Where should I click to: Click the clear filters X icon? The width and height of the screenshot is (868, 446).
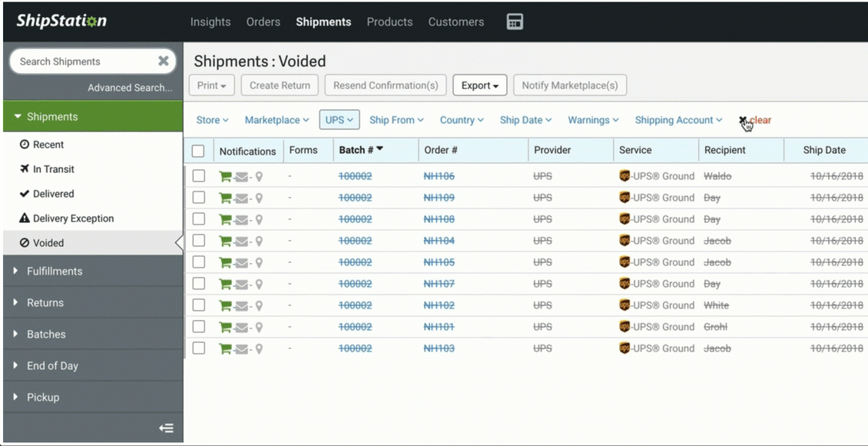coord(742,120)
